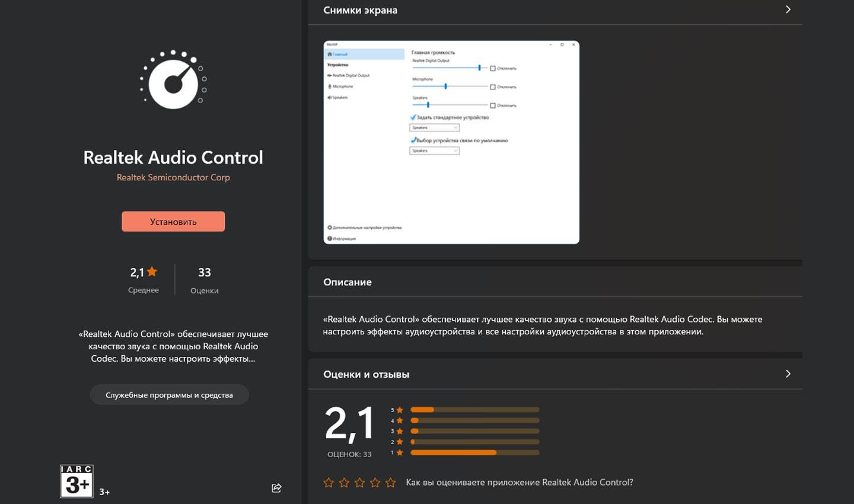854x504 pixels.
Task: Click the 5-star rating distribution bar
Action: point(474,410)
